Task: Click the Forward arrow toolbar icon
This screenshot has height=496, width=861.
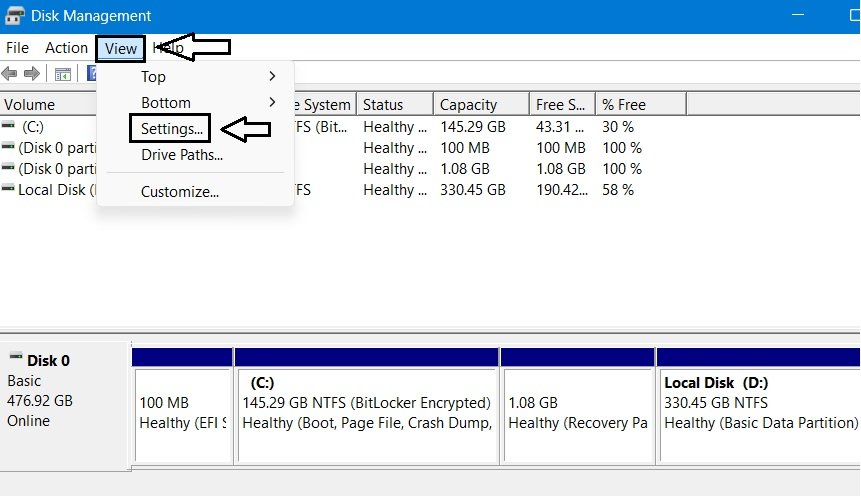Action: tap(32, 73)
